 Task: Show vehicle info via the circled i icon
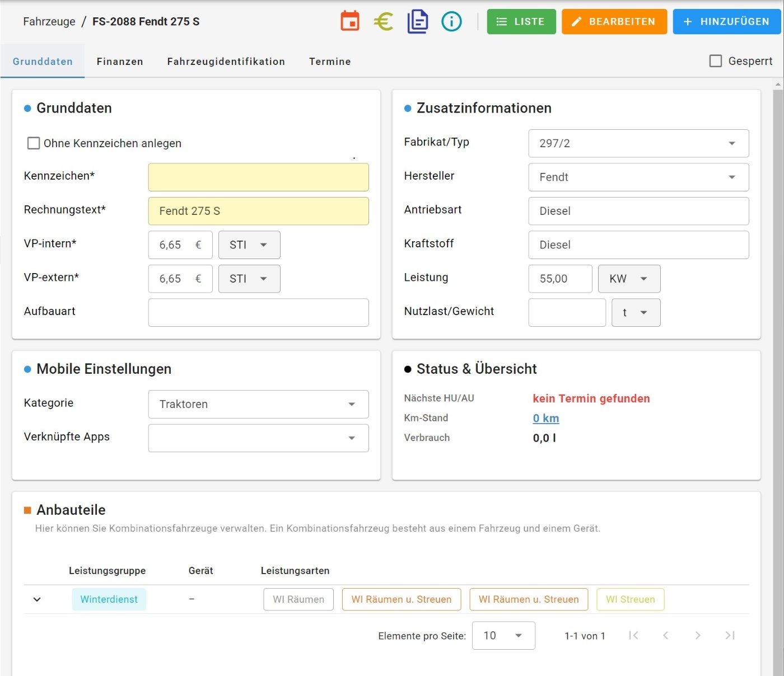(451, 21)
